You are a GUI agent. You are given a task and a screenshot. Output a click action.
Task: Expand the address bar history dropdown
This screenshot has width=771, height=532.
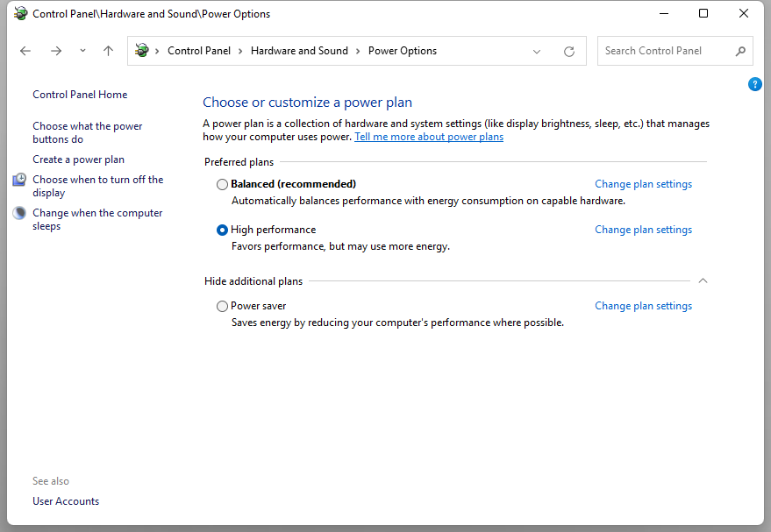pyautogui.click(x=537, y=51)
